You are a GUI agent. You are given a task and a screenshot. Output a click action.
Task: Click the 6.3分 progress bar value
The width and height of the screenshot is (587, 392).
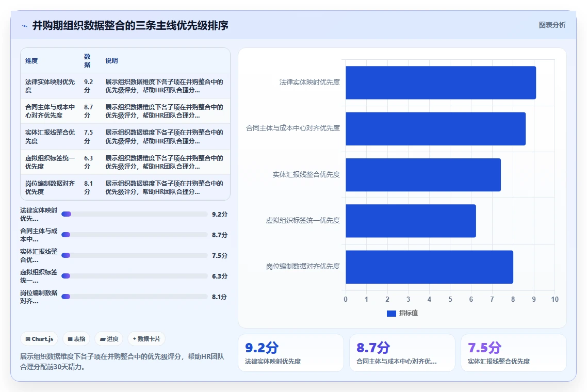[x=220, y=276]
